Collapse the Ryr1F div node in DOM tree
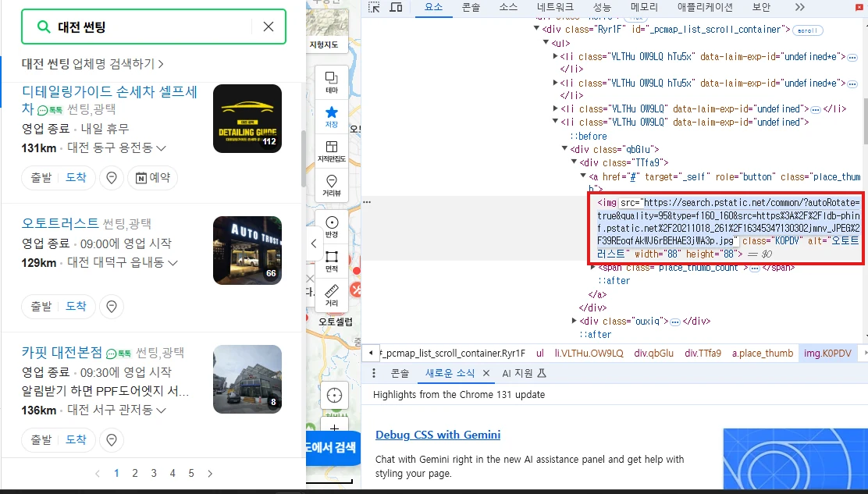This screenshot has height=494, width=868. (536, 29)
